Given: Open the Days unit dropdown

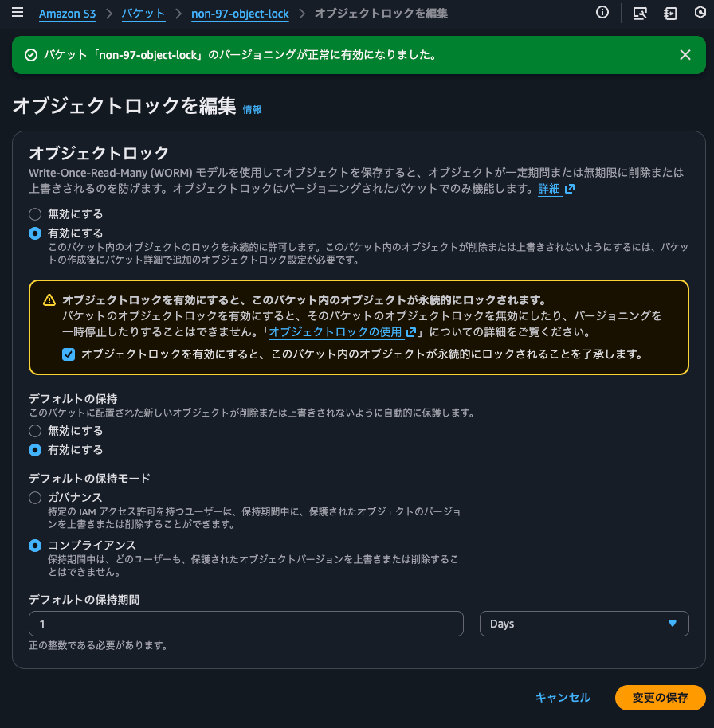Looking at the screenshot, I should click(584, 624).
